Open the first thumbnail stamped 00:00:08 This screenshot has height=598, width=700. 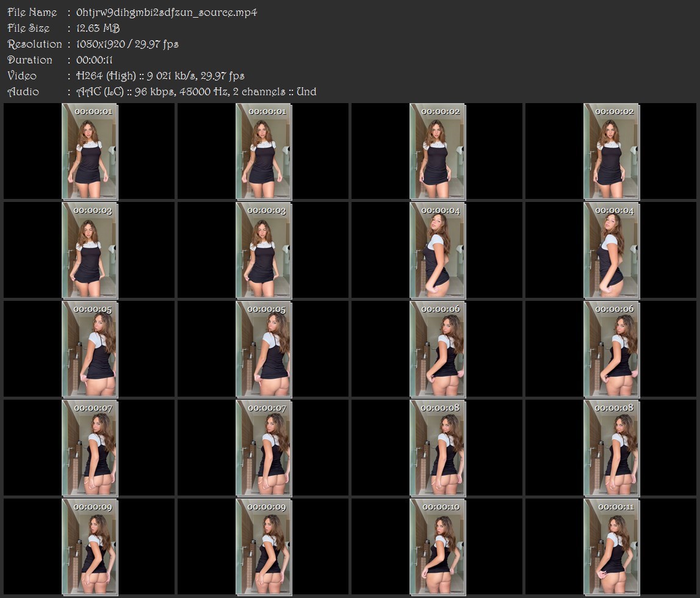pos(438,448)
